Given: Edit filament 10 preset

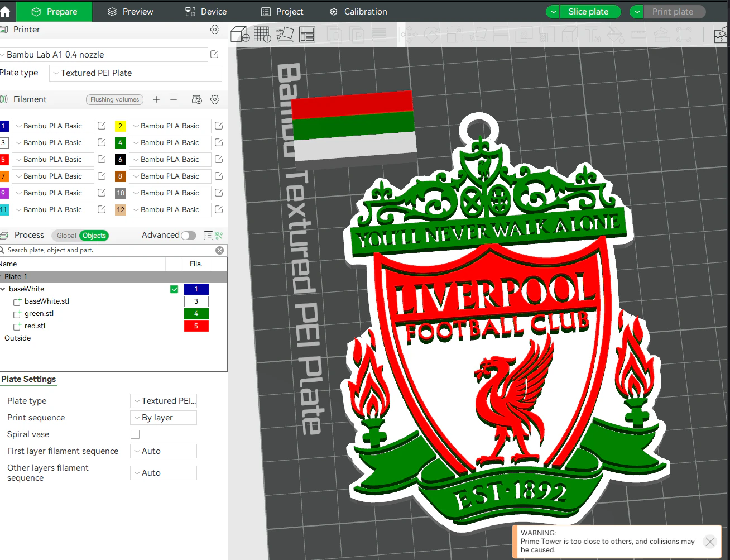Looking at the screenshot, I should pyautogui.click(x=219, y=193).
